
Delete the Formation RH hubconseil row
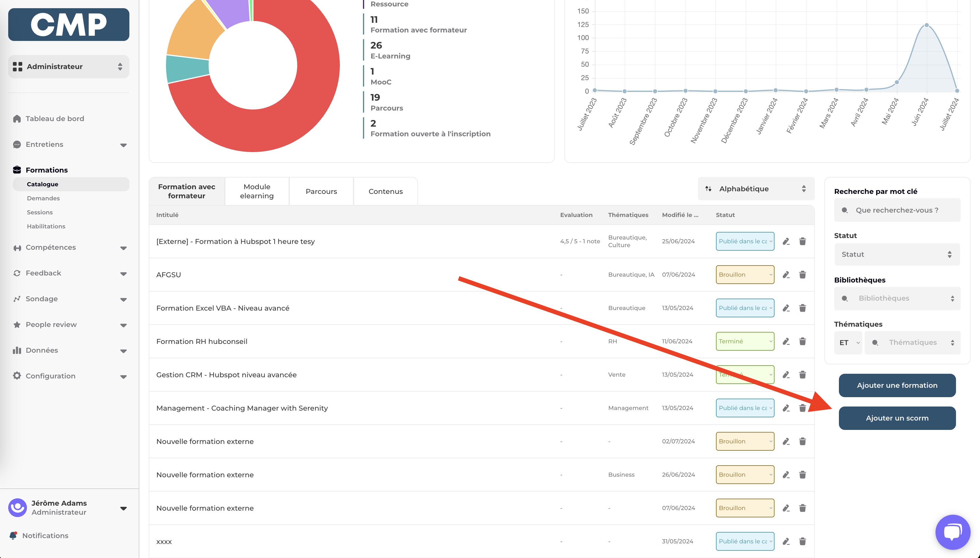(x=802, y=341)
